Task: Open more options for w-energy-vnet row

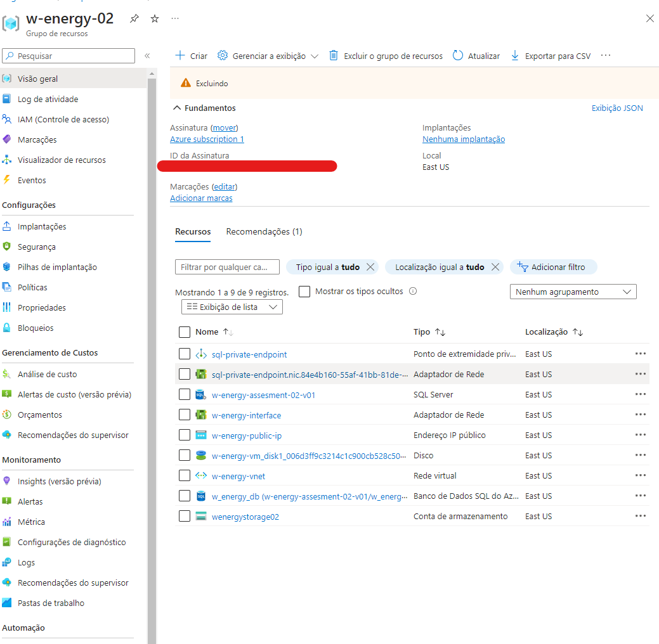Action: [x=640, y=475]
